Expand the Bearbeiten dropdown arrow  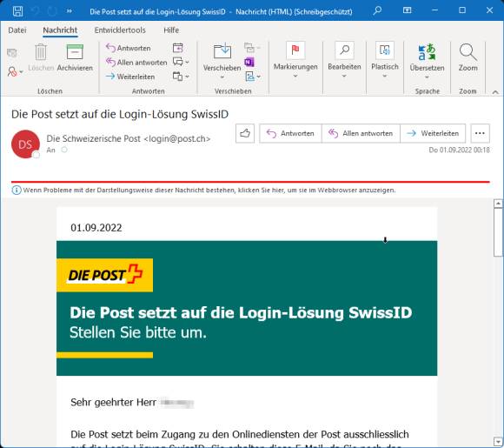click(344, 76)
